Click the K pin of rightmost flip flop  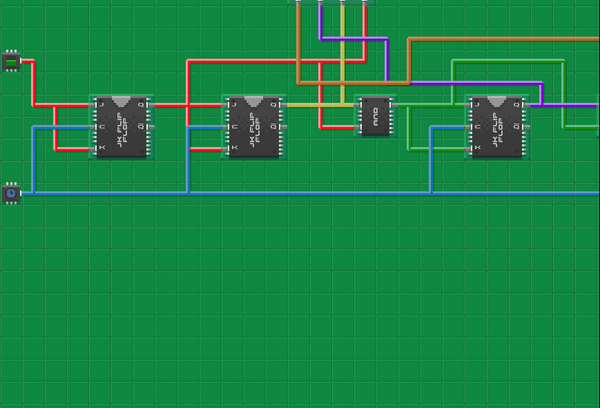467,149
